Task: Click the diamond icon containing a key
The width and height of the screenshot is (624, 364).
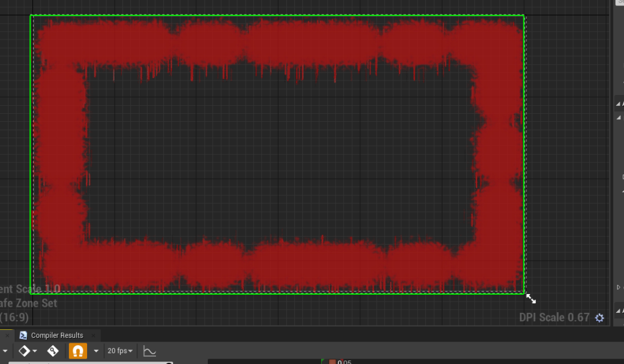Action: 53,351
